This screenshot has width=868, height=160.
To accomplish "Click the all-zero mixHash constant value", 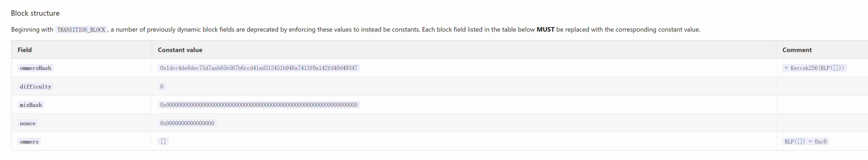I will click(259, 105).
